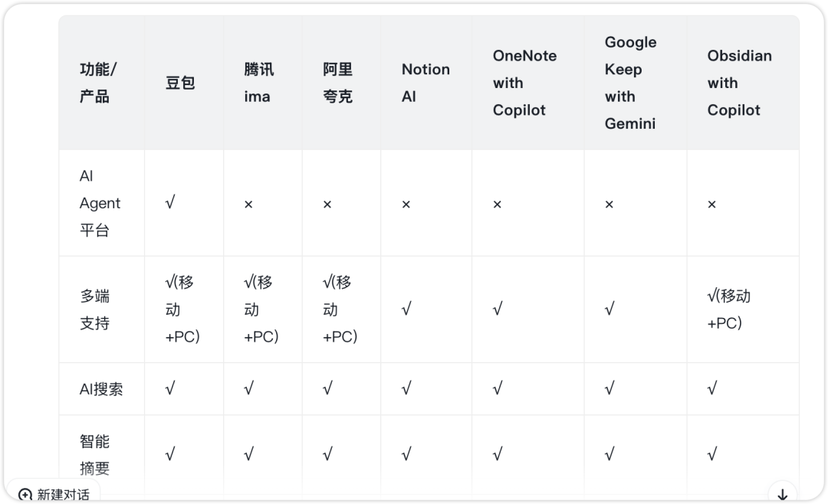828x504 pixels.
Task: Click the 阿里夸克 column header
Action: [x=337, y=83]
